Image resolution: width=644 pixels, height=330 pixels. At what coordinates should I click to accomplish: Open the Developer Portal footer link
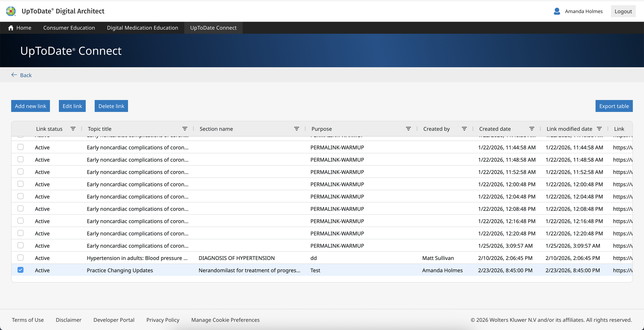point(114,320)
